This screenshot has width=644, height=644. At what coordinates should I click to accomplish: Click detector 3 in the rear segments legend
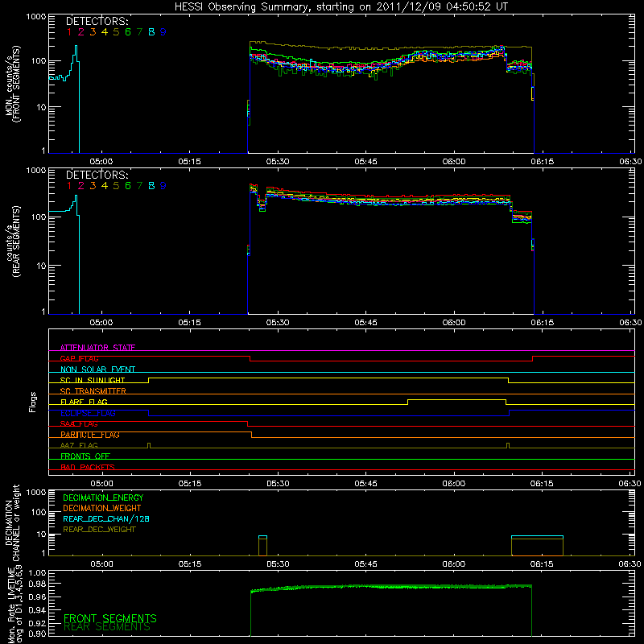pos(93,186)
